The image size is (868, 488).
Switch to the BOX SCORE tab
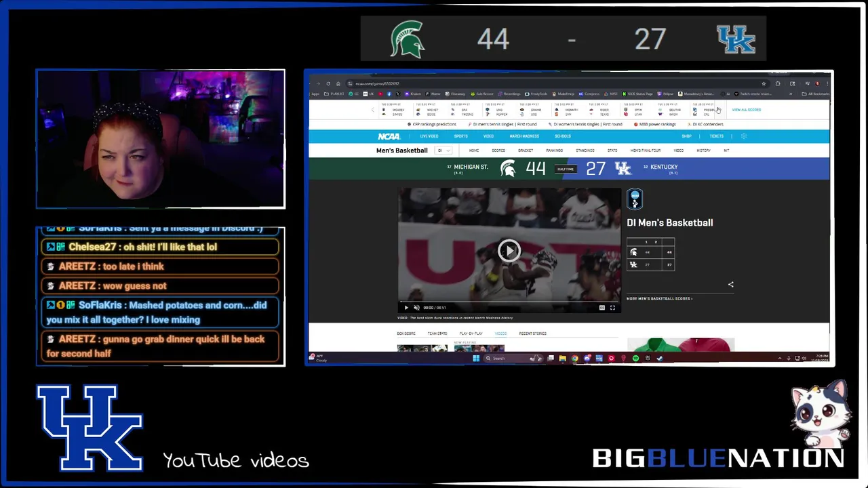pyautogui.click(x=406, y=333)
